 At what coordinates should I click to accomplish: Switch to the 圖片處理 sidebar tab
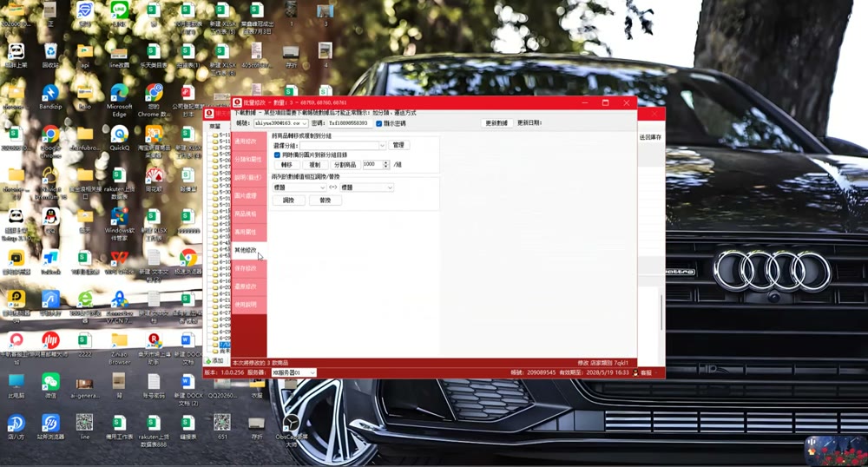248,196
